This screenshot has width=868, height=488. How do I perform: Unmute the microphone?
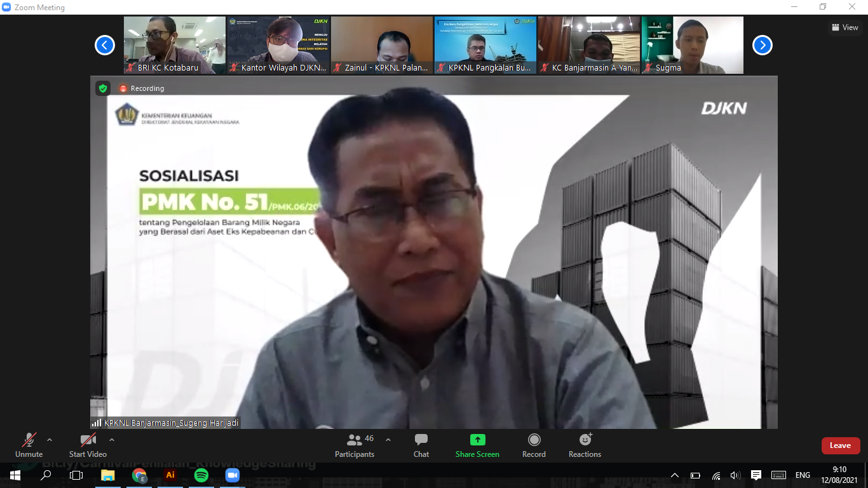[x=29, y=445]
